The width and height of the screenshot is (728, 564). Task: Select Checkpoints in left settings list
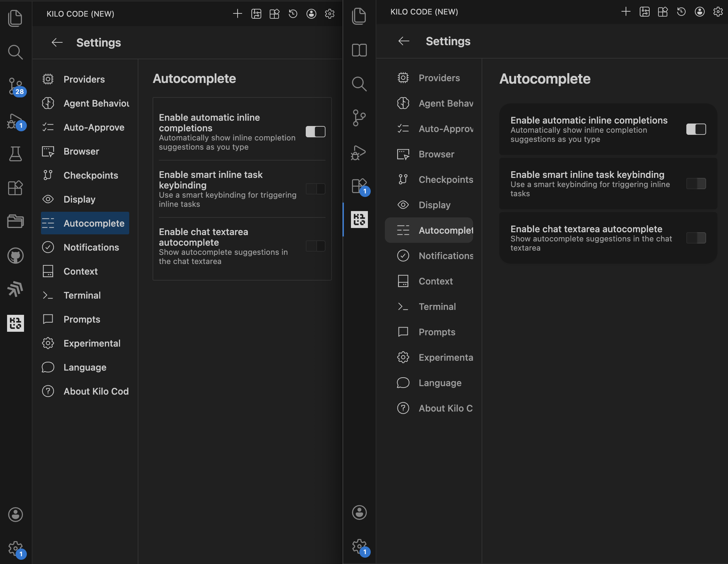click(90, 175)
